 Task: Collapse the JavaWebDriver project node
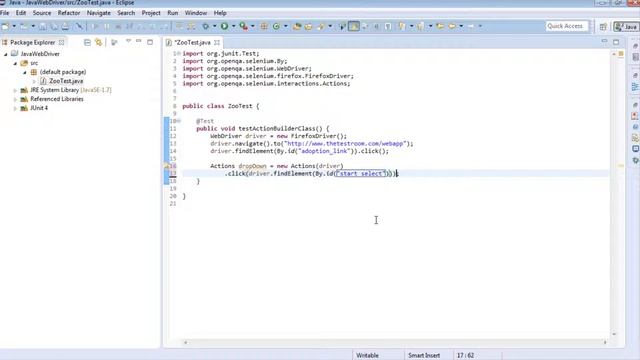[x=6, y=54]
